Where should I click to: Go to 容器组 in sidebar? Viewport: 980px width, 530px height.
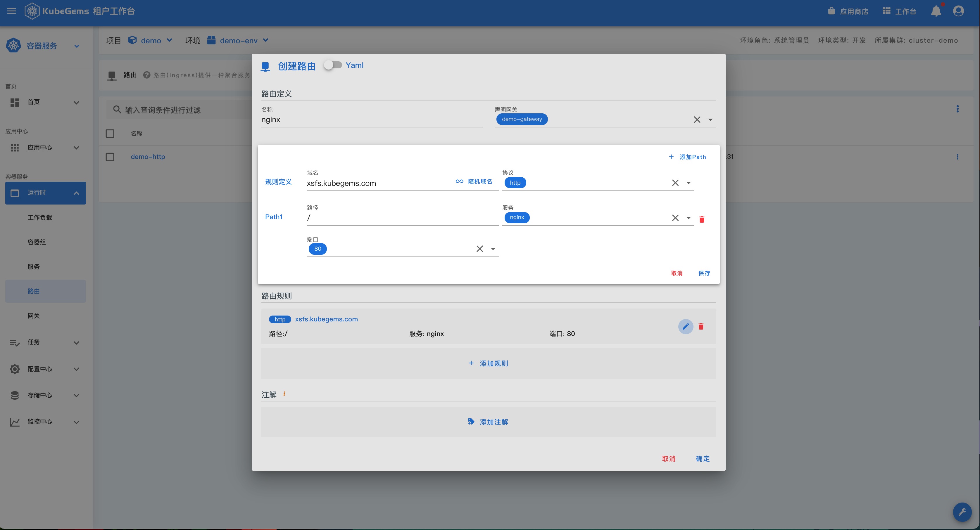coord(37,242)
